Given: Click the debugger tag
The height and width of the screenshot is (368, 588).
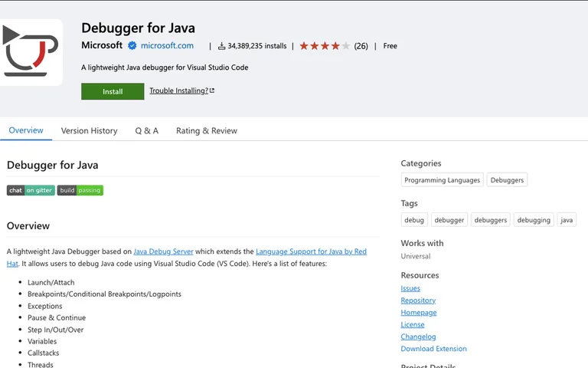Looking at the screenshot, I should (x=449, y=220).
